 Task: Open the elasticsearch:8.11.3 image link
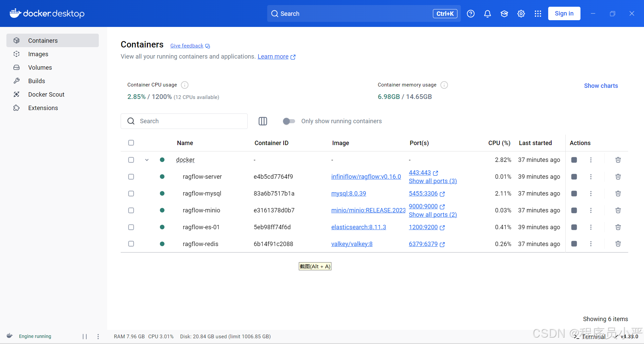[359, 227]
